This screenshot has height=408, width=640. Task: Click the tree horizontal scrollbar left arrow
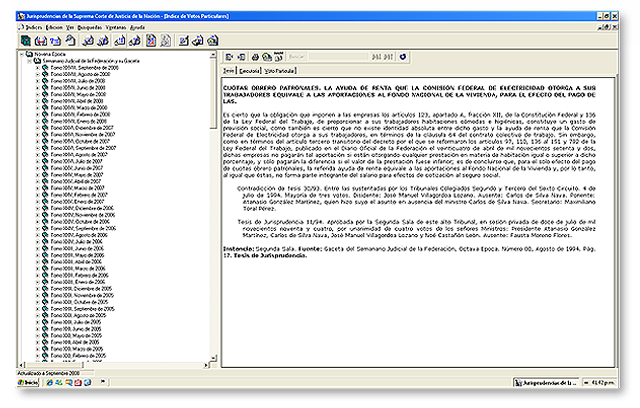pyautogui.click(x=21, y=365)
